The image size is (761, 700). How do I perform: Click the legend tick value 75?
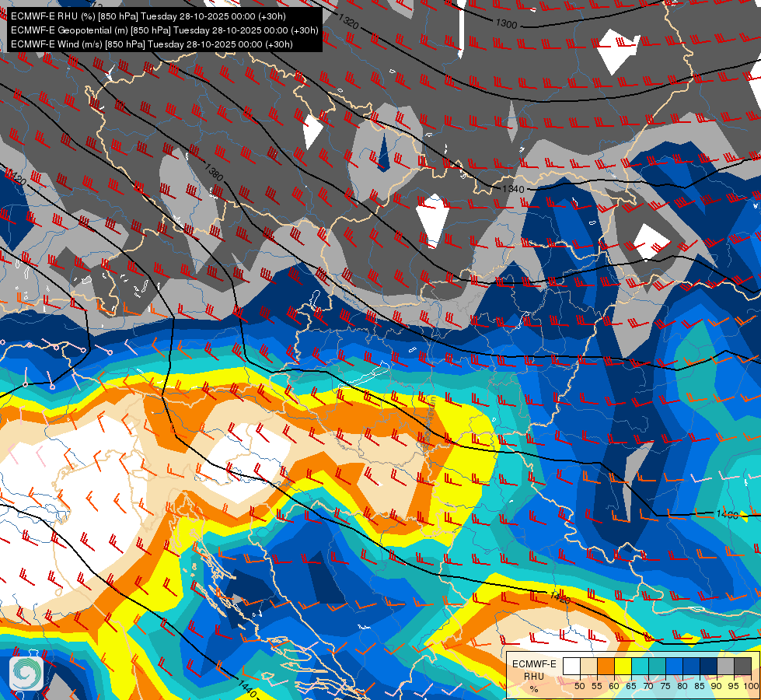pyautogui.click(x=665, y=686)
